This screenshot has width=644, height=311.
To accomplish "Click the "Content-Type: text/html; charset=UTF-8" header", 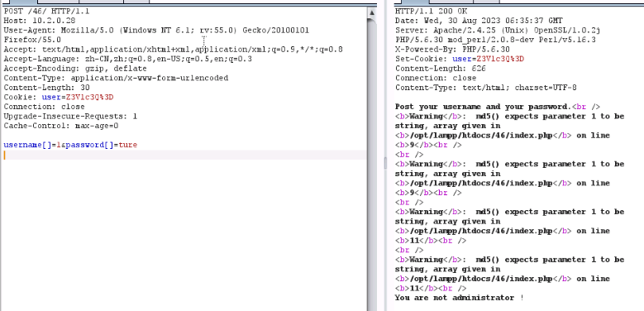I will [486, 88].
